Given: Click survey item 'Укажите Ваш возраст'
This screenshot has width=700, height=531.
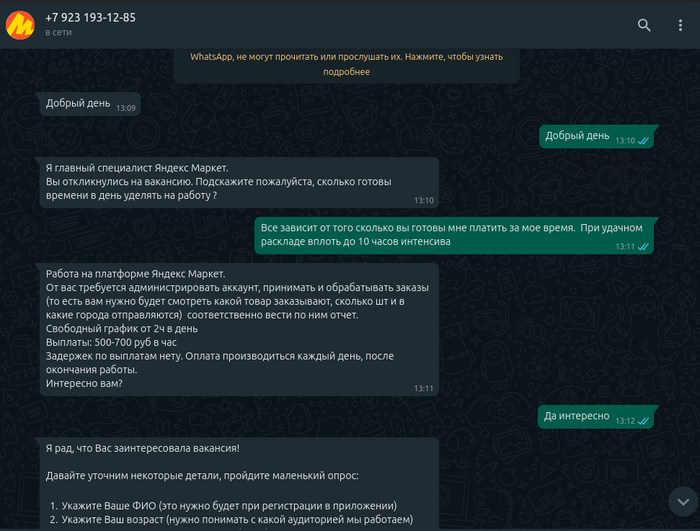Looking at the screenshot, I should pyautogui.click(x=237, y=520).
